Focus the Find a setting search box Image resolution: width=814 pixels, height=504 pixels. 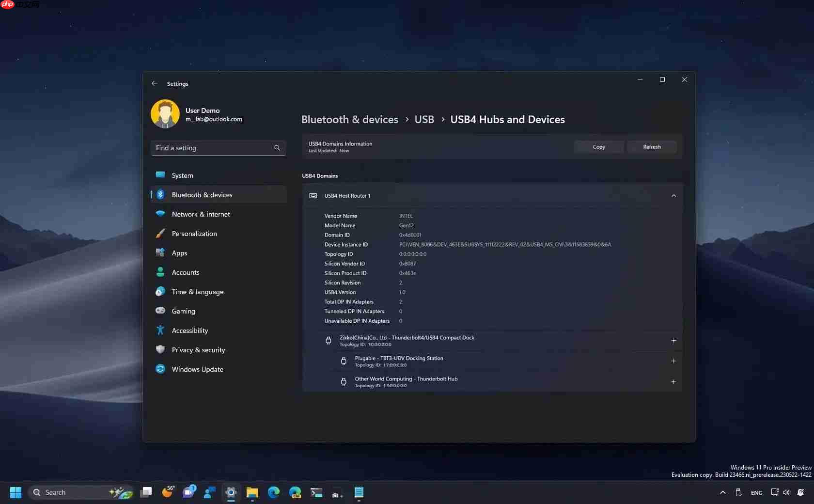point(219,148)
